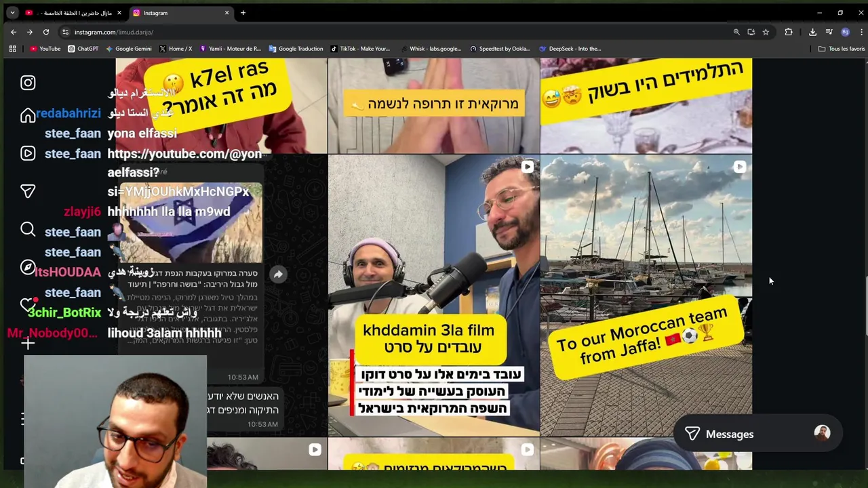
Task: Open the 'khddamin 3la film' podcast reel
Action: tap(434, 296)
